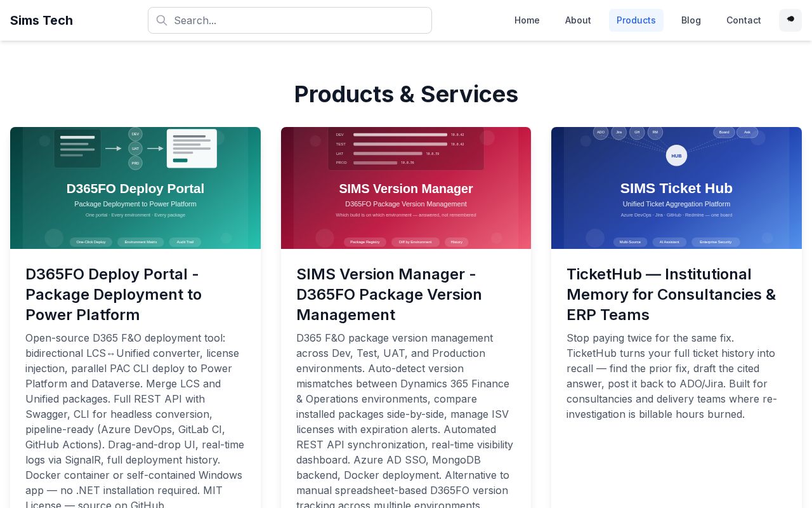The image size is (812, 508).
Task: Click the Sims Tech site logo
Action: (41, 20)
